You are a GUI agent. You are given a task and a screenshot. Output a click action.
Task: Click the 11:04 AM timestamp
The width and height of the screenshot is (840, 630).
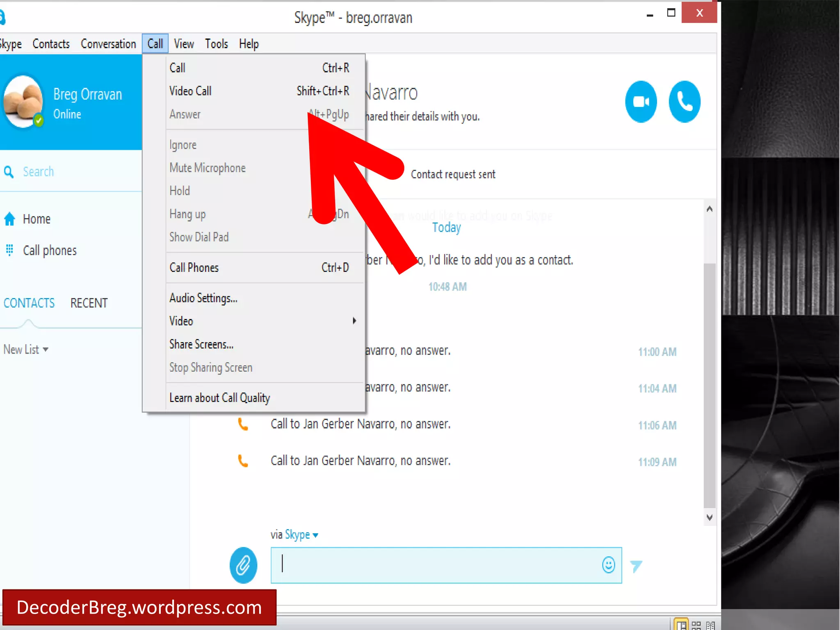point(657,388)
